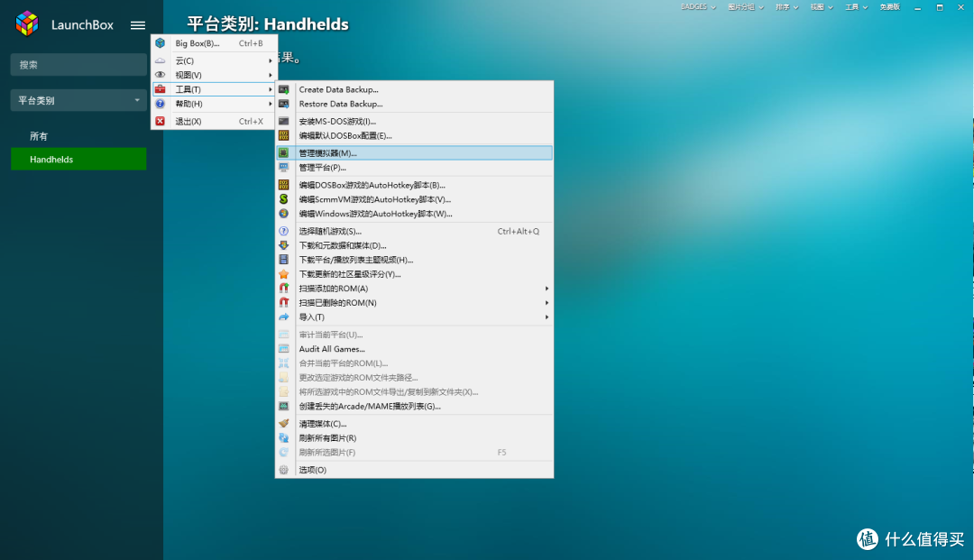974x560 pixels.
Task: Click the refresh icon for 刷新所有图片
Action: [284, 437]
